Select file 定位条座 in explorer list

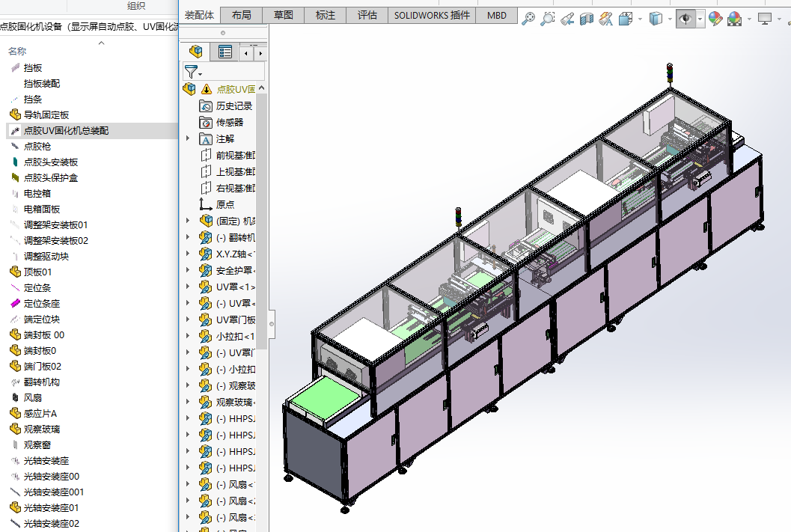[42, 304]
